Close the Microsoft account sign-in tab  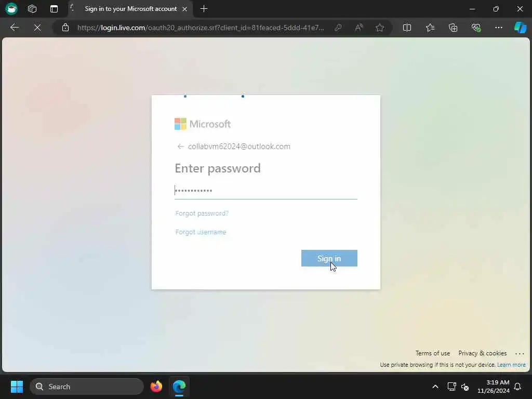tap(184, 9)
